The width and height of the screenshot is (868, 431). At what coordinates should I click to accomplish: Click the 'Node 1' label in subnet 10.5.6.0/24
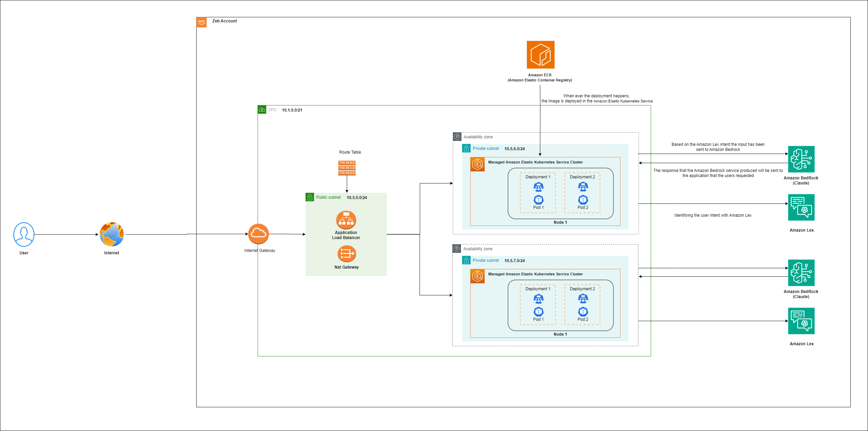point(560,222)
